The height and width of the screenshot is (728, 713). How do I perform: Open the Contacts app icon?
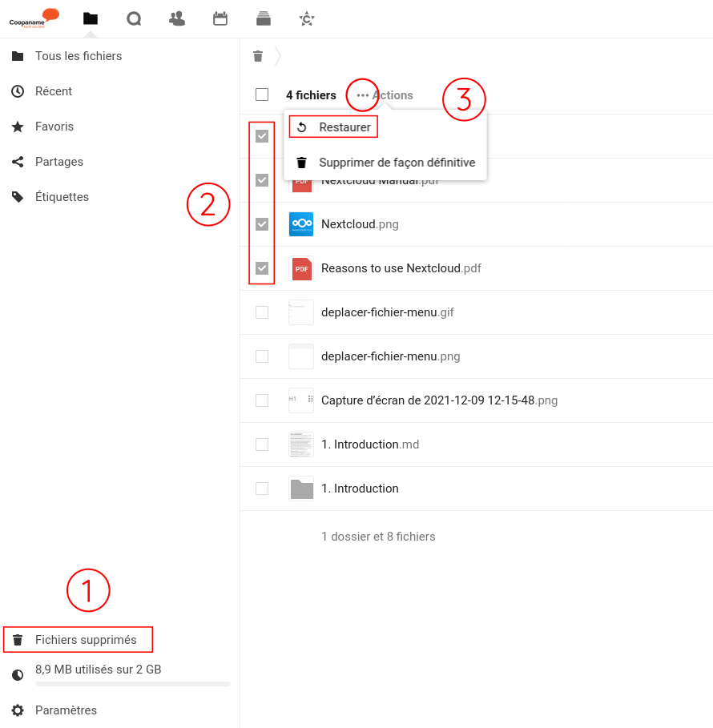pyautogui.click(x=177, y=18)
